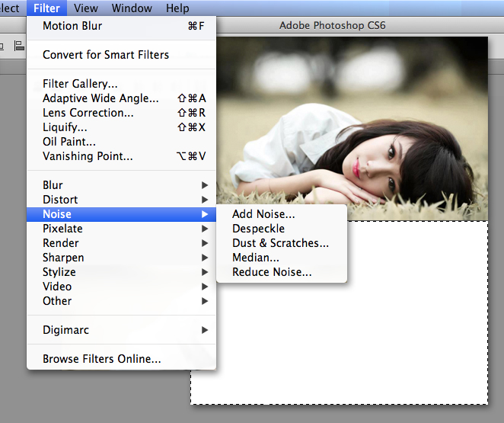Open the Window menu

(x=132, y=8)
